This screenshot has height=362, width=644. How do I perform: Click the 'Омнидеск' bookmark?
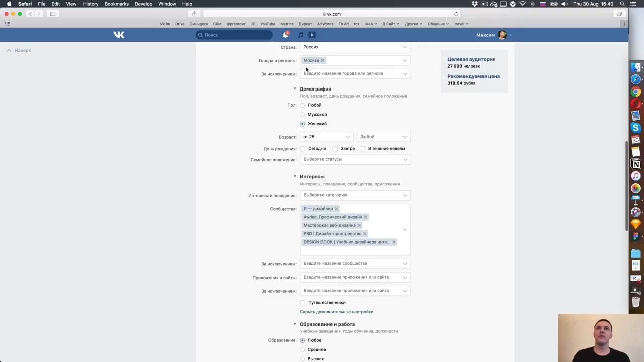(199, 24)
